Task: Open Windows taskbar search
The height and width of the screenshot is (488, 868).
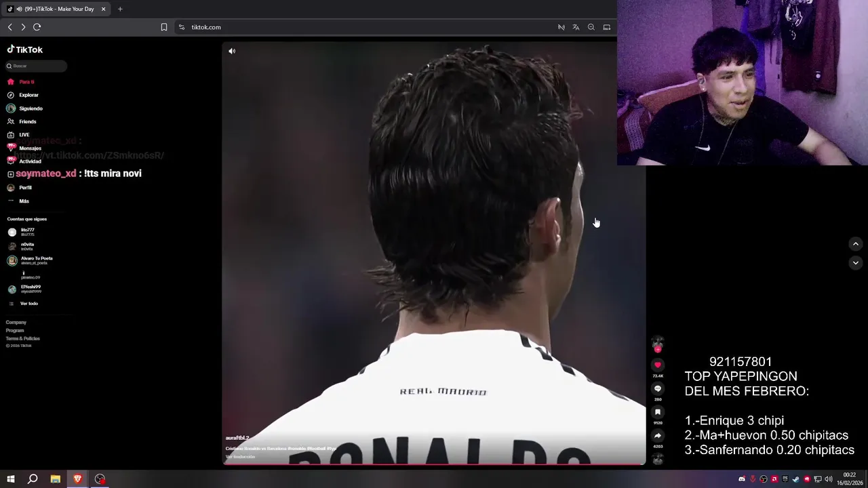Action: coord(33,479)
